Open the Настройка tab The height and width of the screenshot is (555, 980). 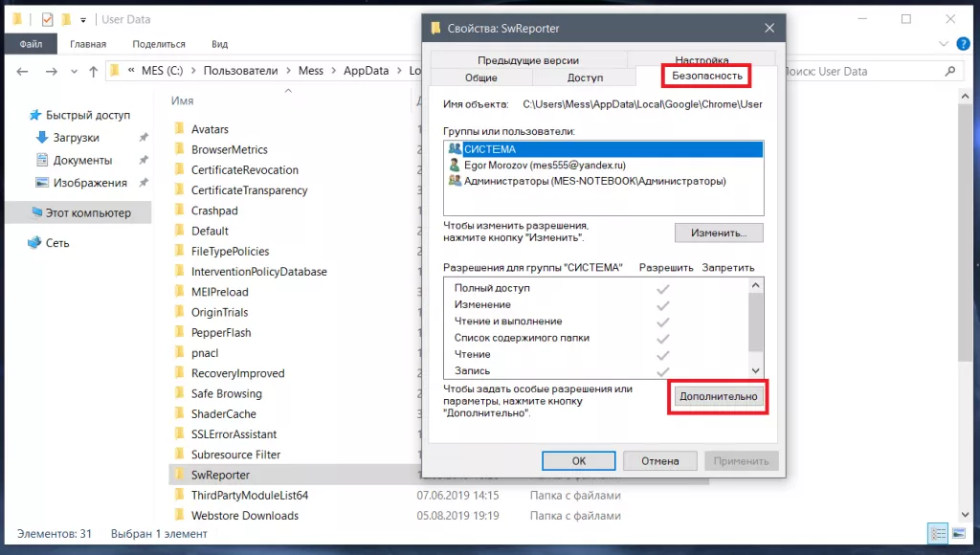(702, 58)
